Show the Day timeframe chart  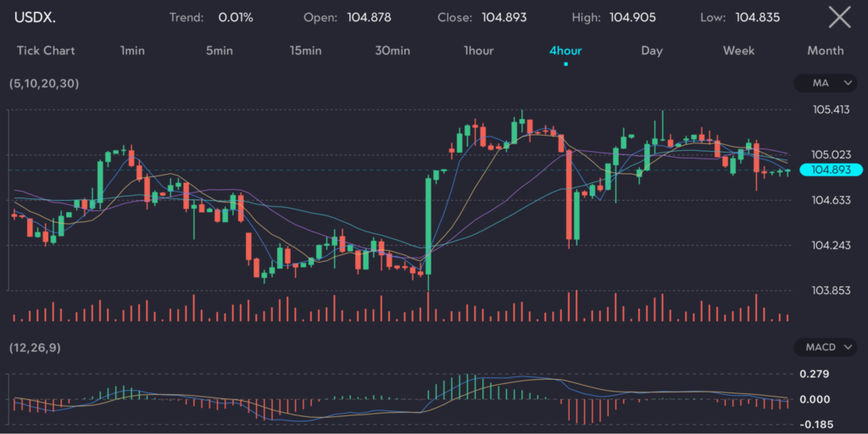[x=652, y=51]
